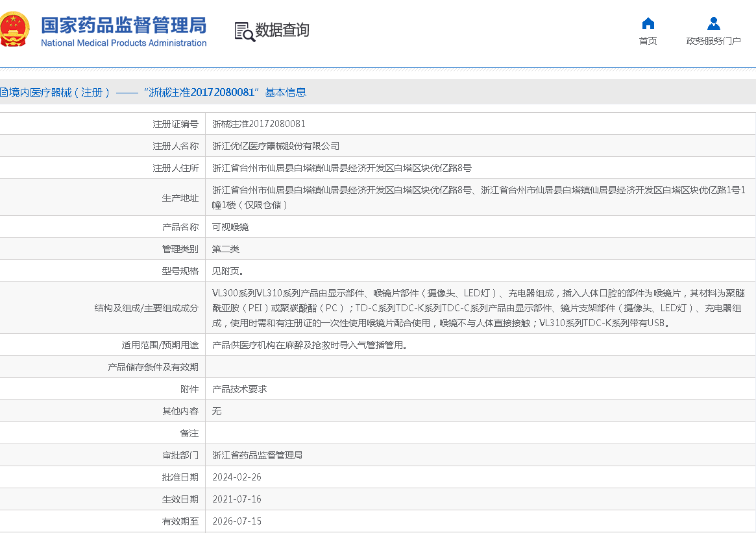Click registrant name 浙江优亿医疗器械股份有限公司
Image resolution: width=756 pixels, height=533 pixels.
276,146
